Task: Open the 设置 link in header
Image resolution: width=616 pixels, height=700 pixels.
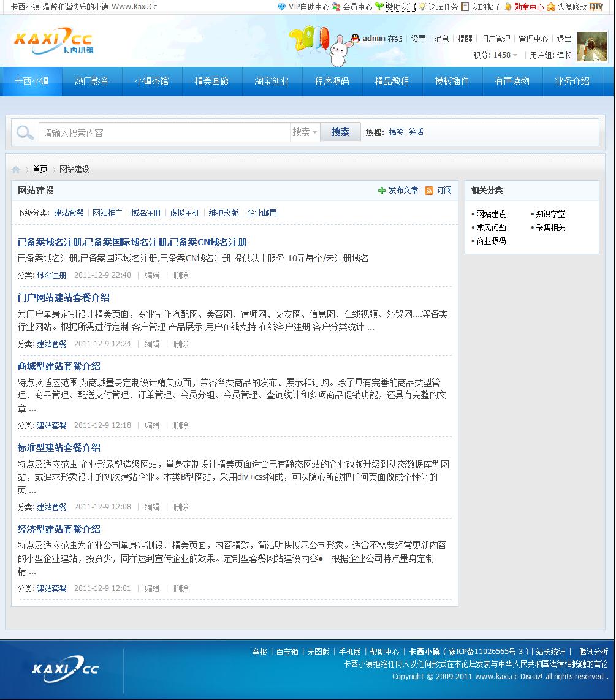Action: [418, 39]
